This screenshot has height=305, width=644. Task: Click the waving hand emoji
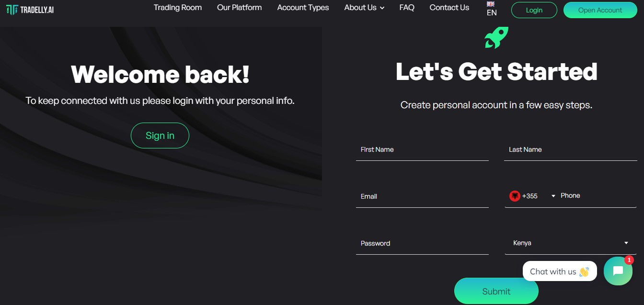584,272
